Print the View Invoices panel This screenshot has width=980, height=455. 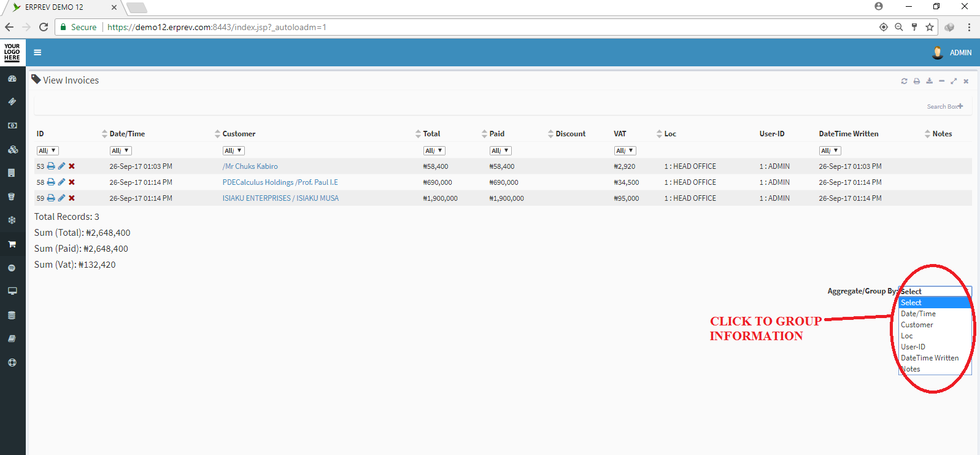(917, 81)
